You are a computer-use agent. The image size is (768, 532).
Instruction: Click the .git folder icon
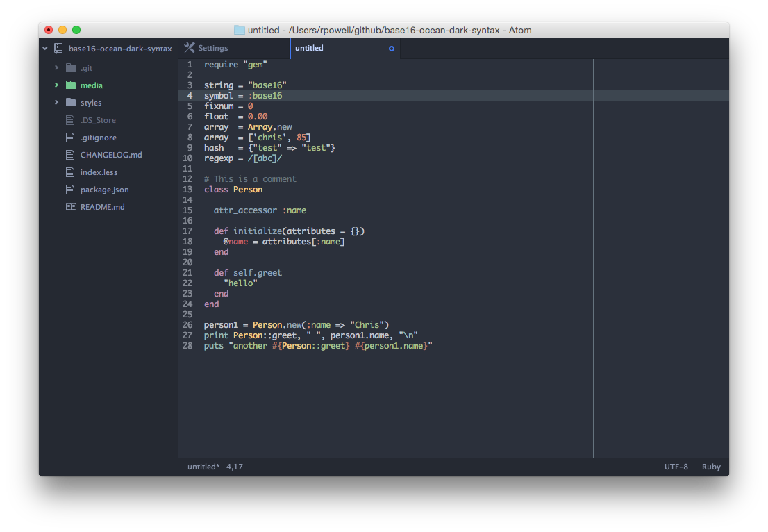tap(69, 67)
